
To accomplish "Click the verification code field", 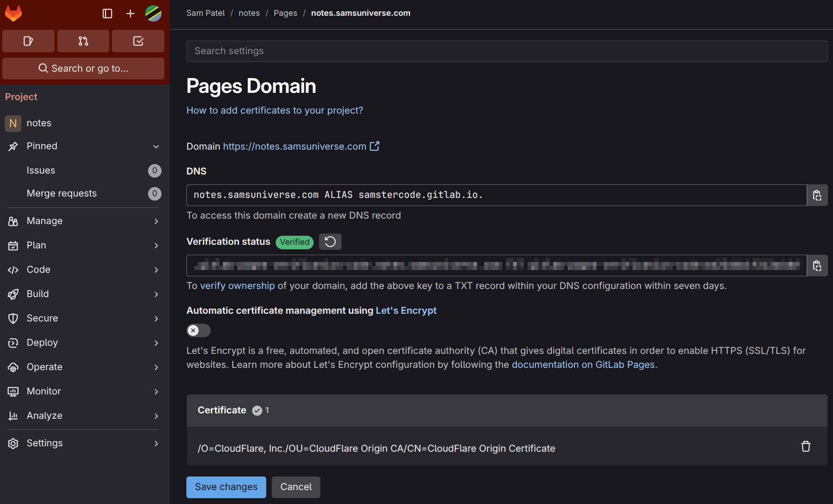I will [x=496, y=266].
